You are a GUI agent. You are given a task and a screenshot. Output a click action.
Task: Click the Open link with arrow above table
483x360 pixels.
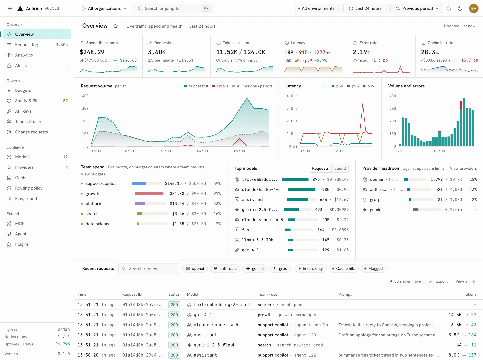tap(465, 282)
